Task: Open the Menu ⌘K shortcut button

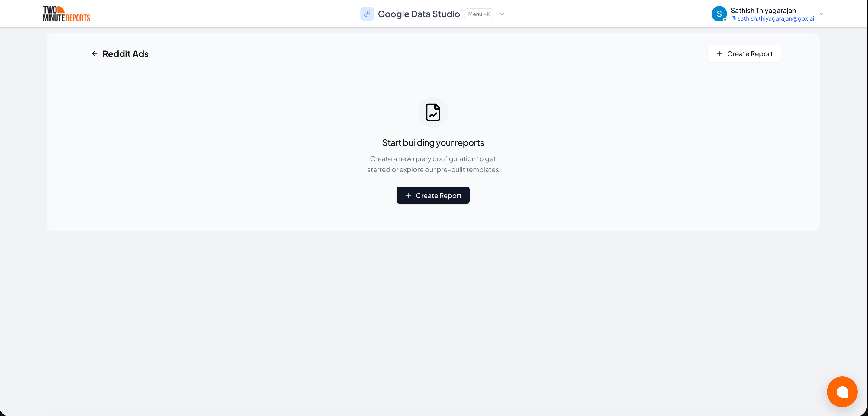Action: pyautogui.click(x=479, y=14)
